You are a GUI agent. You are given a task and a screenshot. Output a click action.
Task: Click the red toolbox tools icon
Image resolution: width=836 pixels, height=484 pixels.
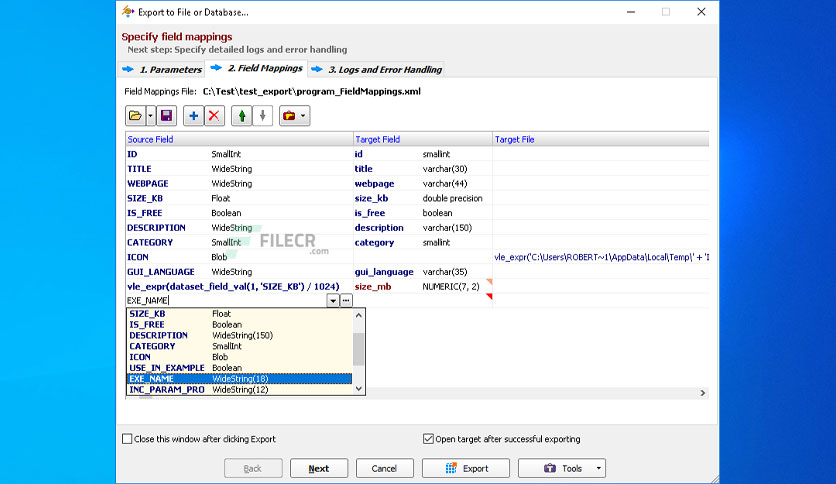point(289,116)
